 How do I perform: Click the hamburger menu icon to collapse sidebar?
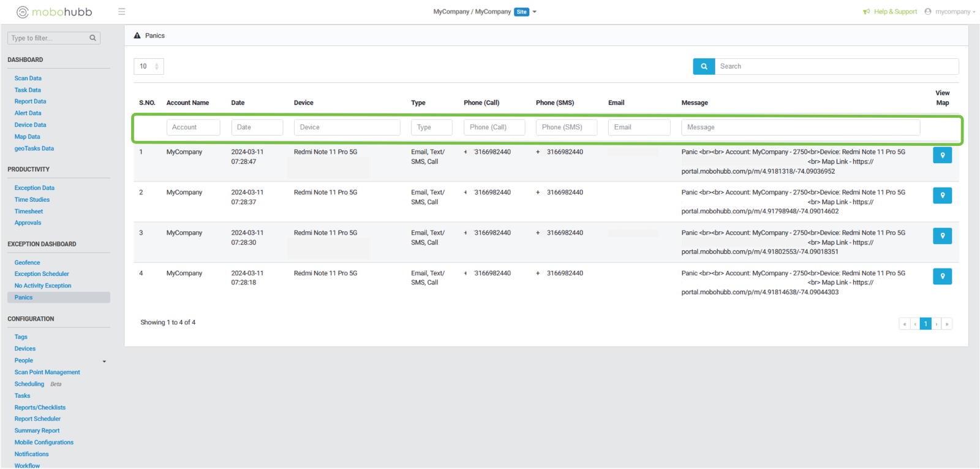(121, 12)
